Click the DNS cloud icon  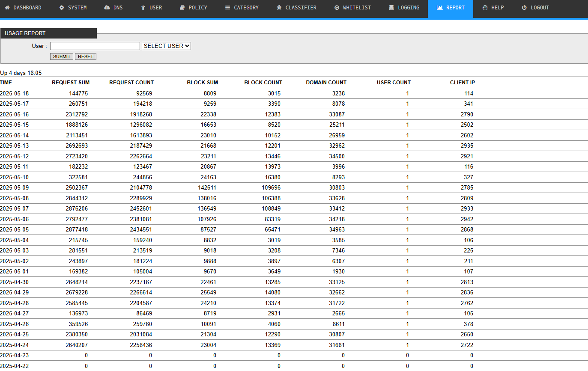(107, 8)
